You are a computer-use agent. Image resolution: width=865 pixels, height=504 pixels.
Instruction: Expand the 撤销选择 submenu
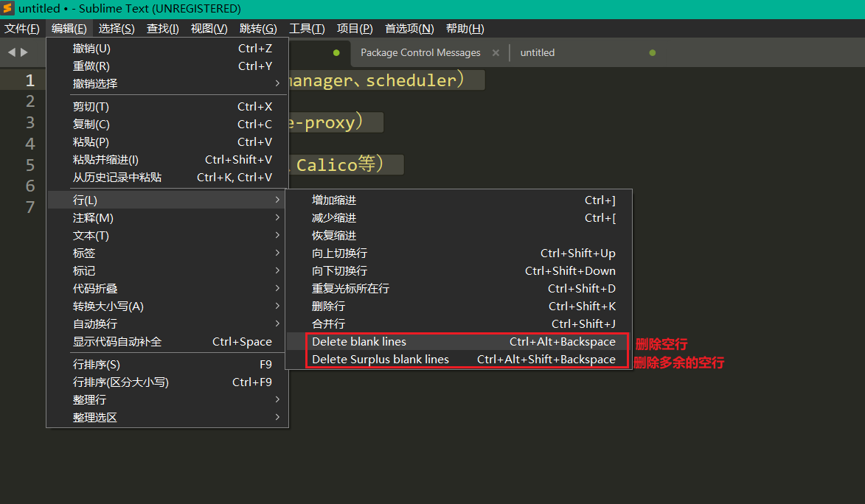(167, 84)
